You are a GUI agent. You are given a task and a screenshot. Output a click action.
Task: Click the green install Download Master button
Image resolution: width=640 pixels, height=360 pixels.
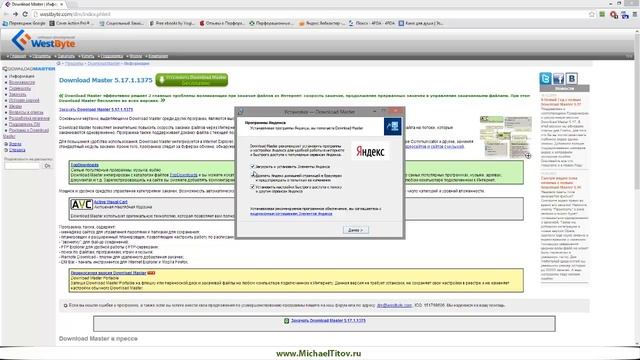coord(192,80)
